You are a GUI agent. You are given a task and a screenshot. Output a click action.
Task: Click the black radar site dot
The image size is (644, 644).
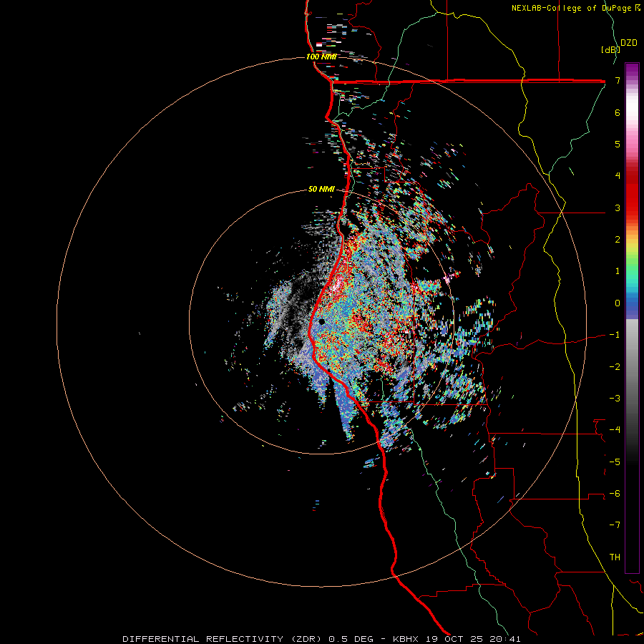[321, 322]
